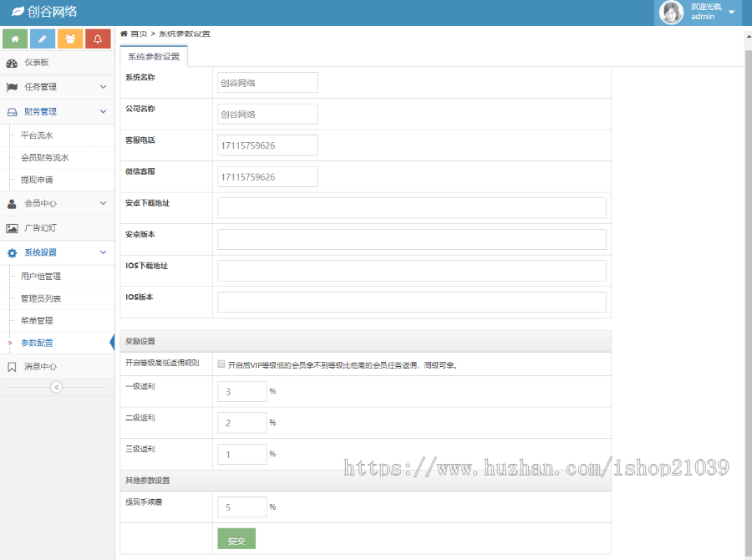
Task: Open 会员财务流水 submenu item
Action: coord(45,158)
